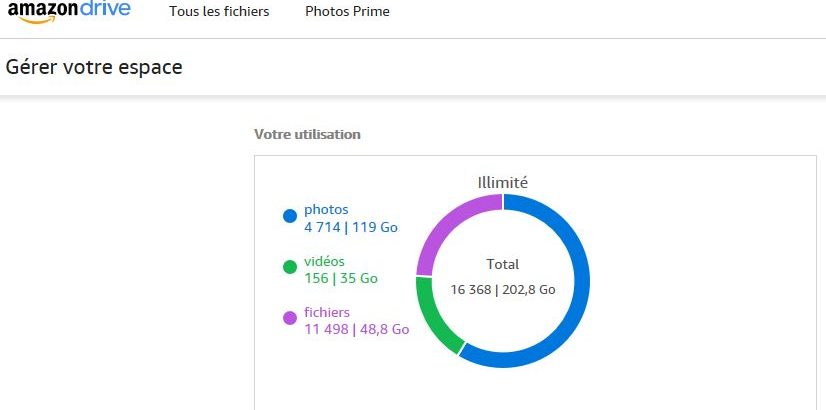This screenshot has height=410, width=826.
Task: Click the Amazon Drive logo
Action: click(x=69, y=12)
